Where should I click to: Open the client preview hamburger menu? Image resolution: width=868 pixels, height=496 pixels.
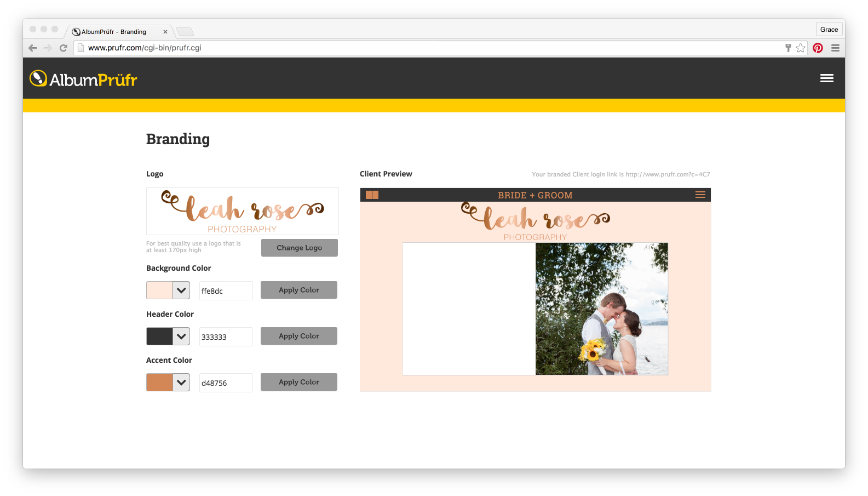click(700, 195)
